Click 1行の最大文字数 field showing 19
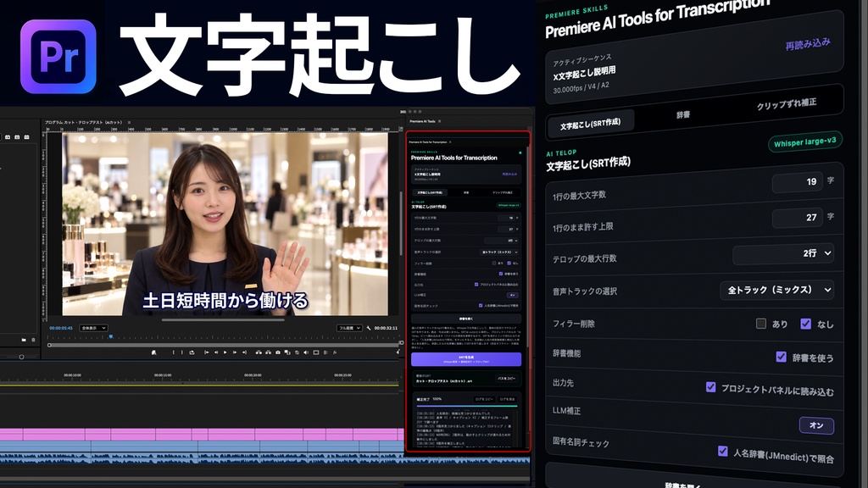 click(797, 182)
